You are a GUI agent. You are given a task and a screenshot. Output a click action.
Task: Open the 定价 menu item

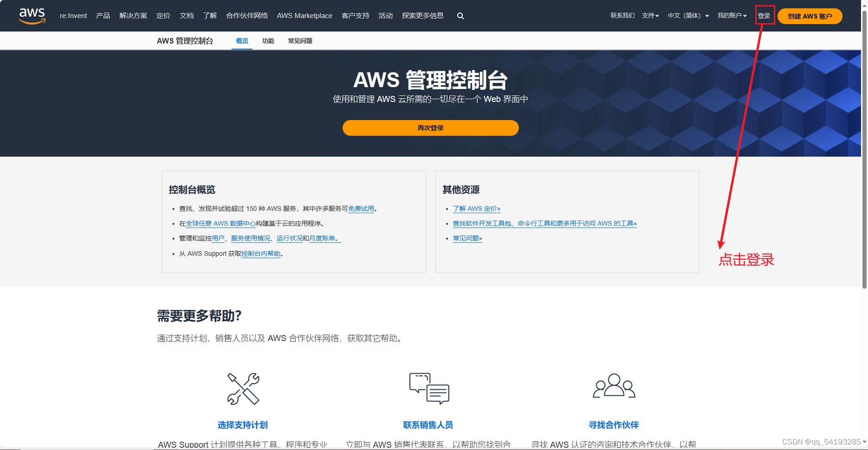(163, 16)
